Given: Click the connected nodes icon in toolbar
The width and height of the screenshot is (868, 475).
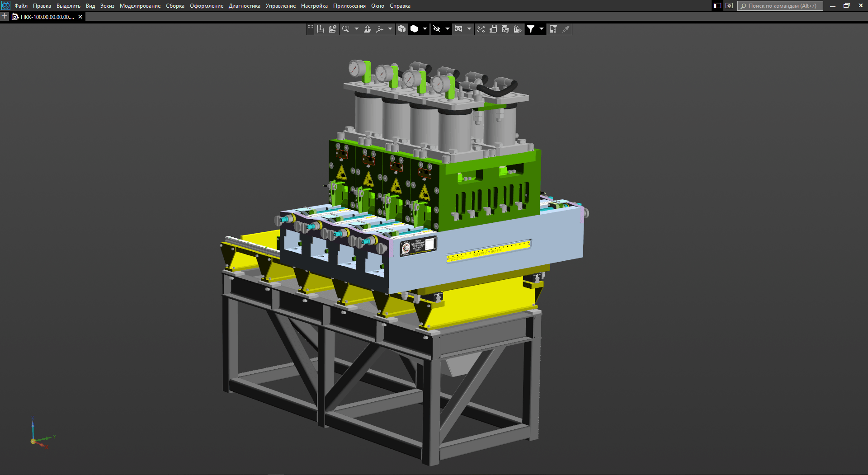Looking at the screenshot, I should coord(481,29).
